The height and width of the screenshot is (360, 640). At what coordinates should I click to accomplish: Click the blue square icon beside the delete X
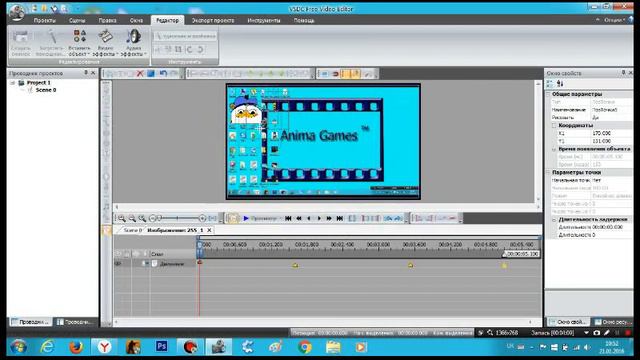click(151, 73)
